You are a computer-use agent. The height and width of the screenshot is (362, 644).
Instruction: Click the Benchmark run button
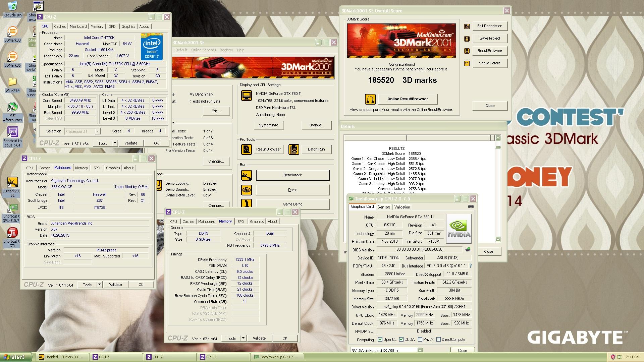[x=292, y=175]
